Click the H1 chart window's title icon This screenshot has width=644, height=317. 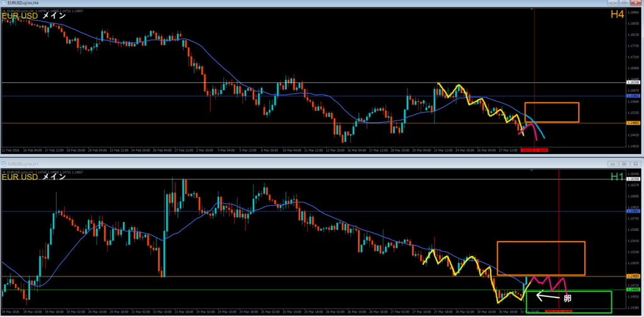pyautogui.click(x=4, y=164)
